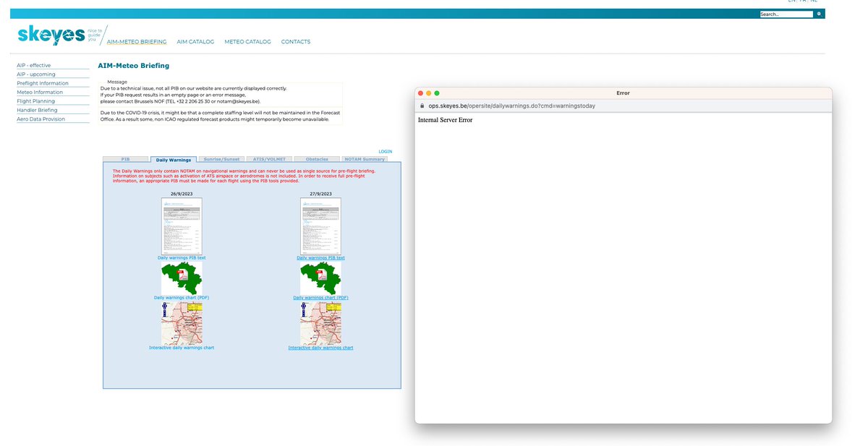Click the Search input field
868x446 pixels.
(786, 14)
